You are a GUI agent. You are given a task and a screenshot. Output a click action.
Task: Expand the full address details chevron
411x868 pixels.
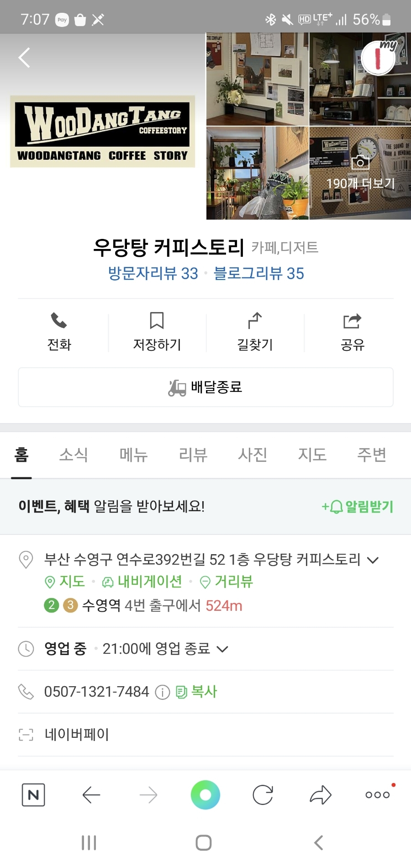click(373, 560)
